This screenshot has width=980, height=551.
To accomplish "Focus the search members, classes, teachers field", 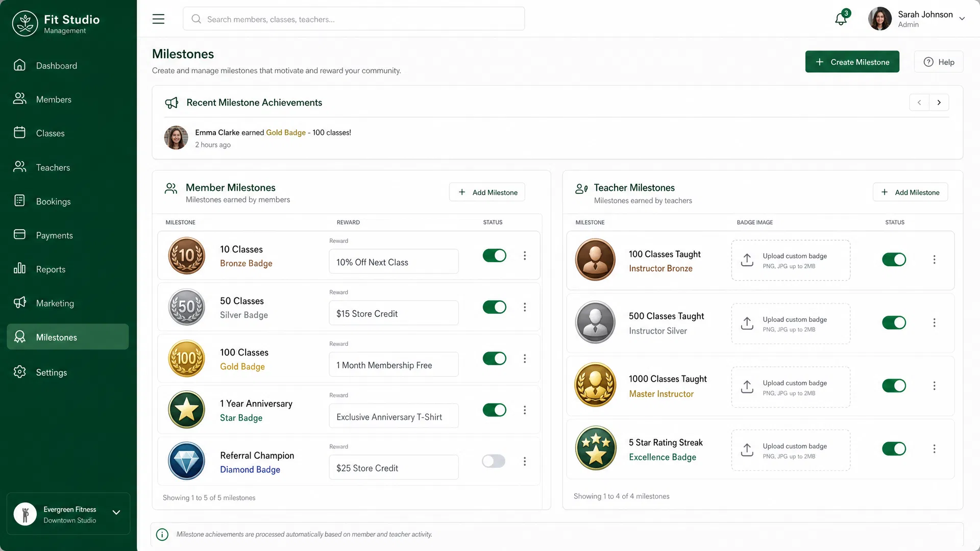I will [x=354, y=19].
